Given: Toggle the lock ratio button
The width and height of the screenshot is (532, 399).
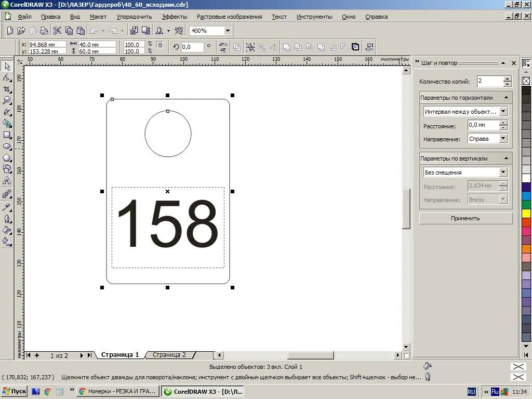Looking at the screenshot, I should [x=160, y=45].
